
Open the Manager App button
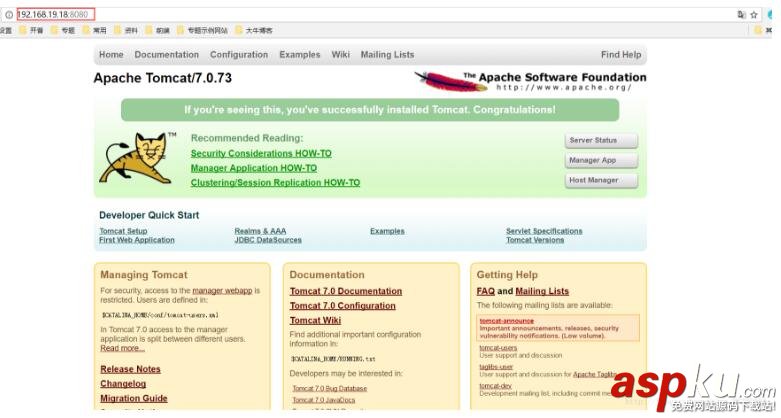pos(601,160)
